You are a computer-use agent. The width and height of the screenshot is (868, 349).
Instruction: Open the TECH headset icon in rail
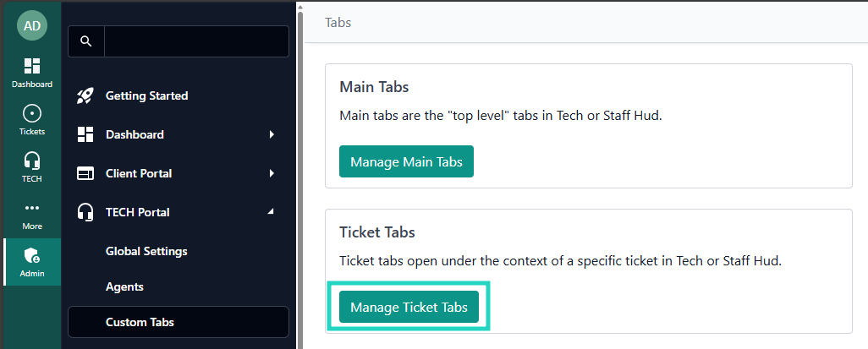[x=32, y=161]
